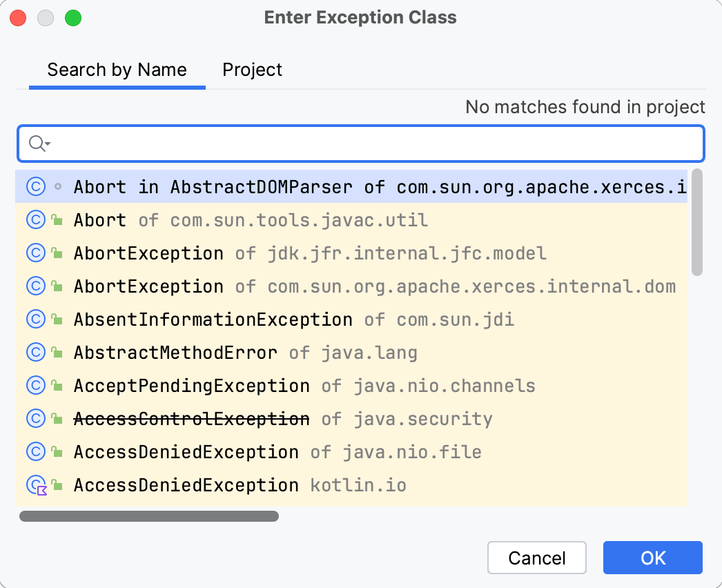The width and height of the screenshot is (722, 588).
Task: Click public lock icon next to AcceptPendingException
Action: pyautogui.click(x=57, y=385)
